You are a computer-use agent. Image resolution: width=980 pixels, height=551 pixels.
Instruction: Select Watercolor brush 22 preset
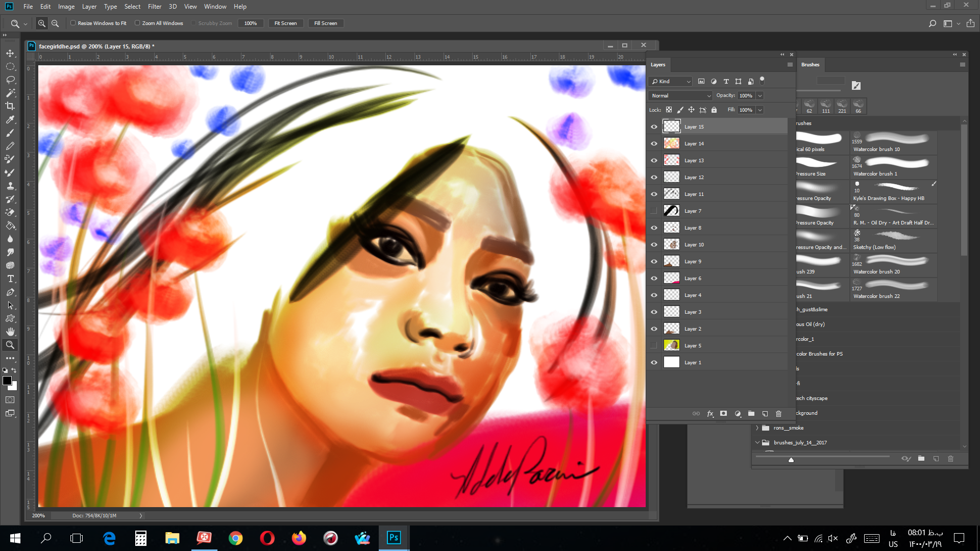(893, 290)
